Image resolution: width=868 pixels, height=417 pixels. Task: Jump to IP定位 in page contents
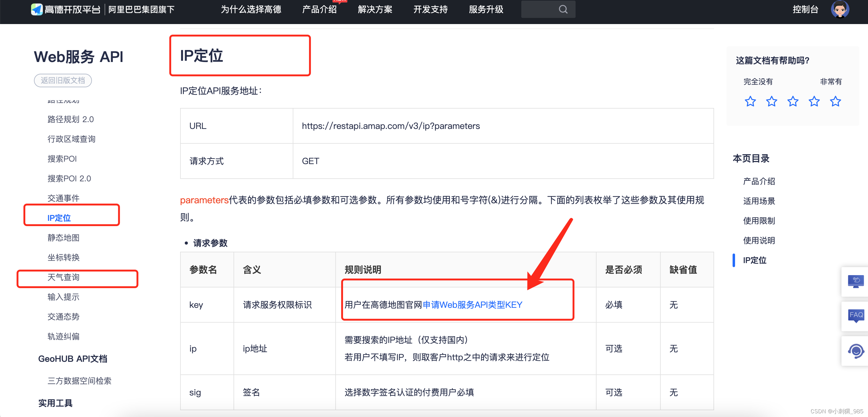coord(755,260)
